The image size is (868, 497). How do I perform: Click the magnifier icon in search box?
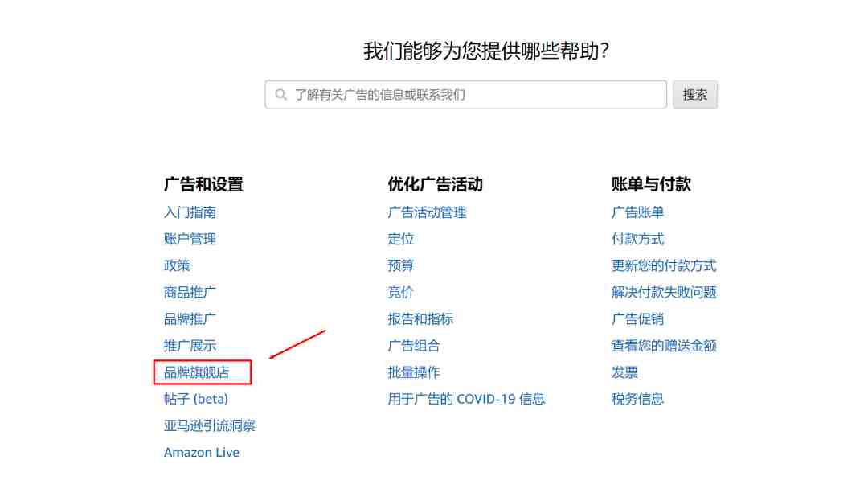(x=281, y=95)
